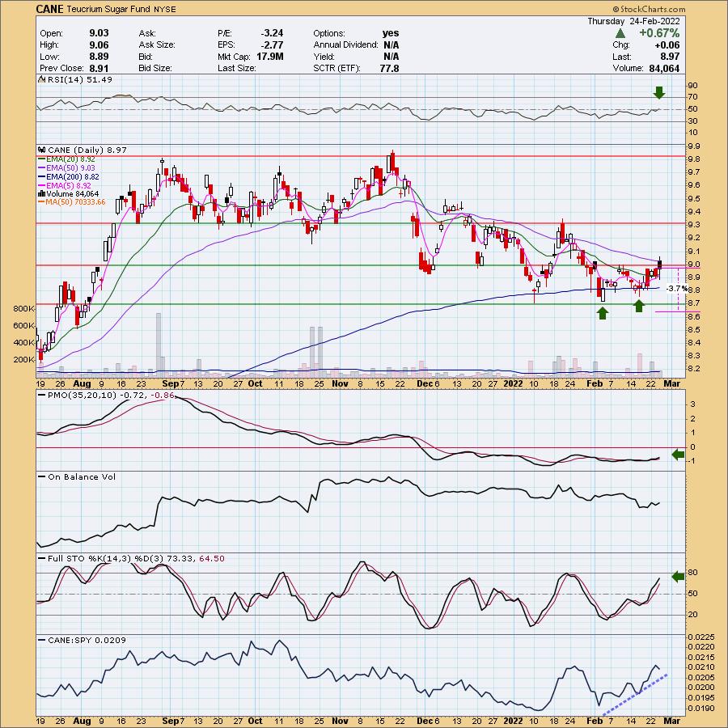The width and height of the screenshot is (728, 728).
Task: Click the candlestick icon beside CANE (Daily)
Action: 42,150
